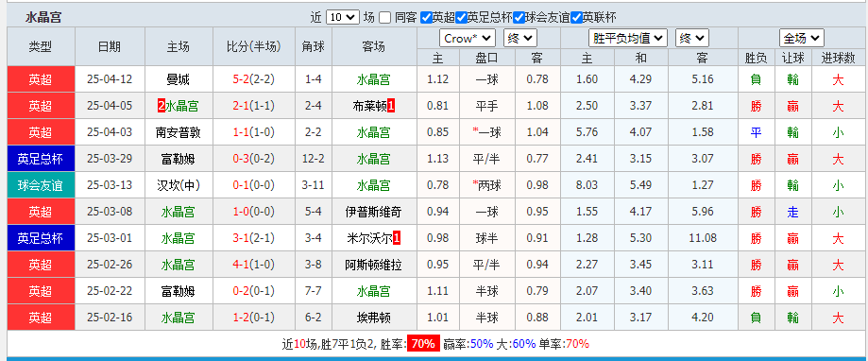Image resolution: width=868 pixels, height=361 pixels.
Task: Click the 进球数 column header
Action: click(x=840, y=58)
